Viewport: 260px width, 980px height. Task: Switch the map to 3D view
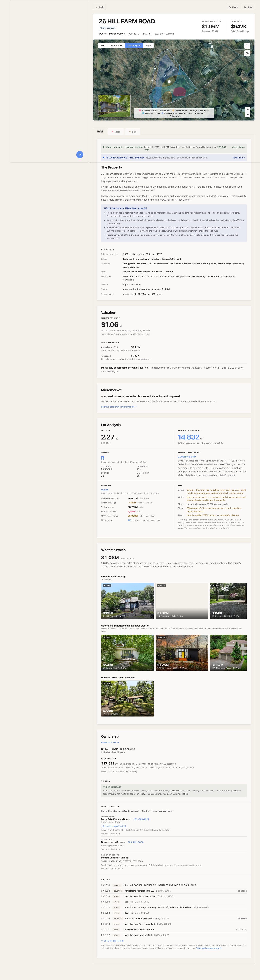[x=247, y=53]
